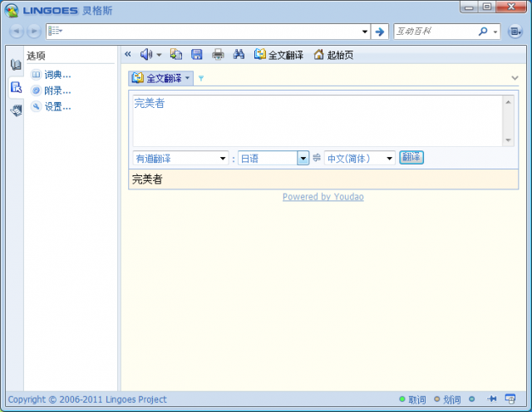
Task: Collapse the translation panel chevron at right
Action: 515,78
